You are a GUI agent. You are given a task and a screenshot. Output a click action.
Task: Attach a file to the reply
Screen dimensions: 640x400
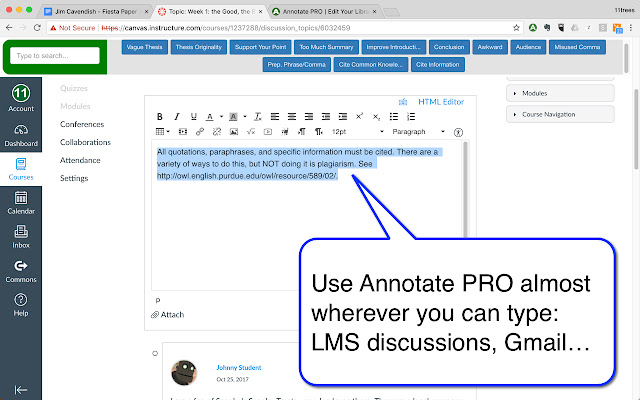click(x=168, y=315)
